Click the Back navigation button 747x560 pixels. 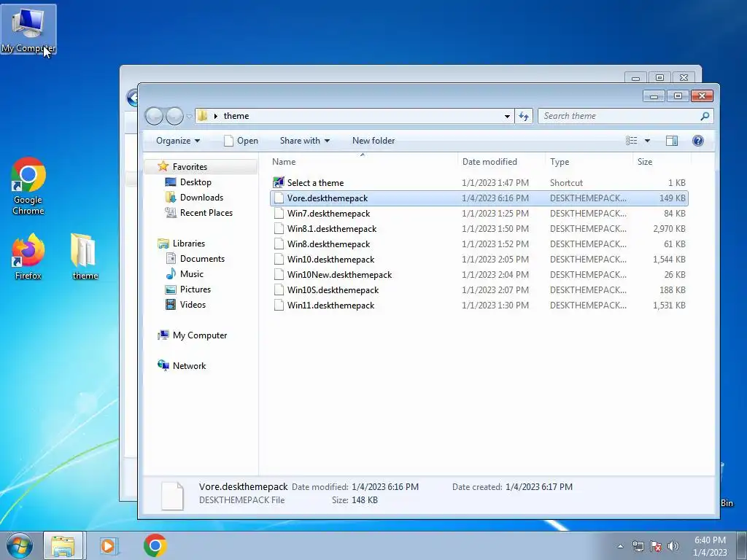click(154, 116)
